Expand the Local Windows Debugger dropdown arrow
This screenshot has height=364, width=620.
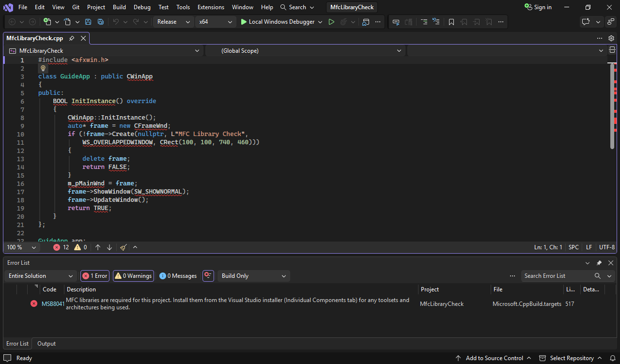[x=321, y=22]
